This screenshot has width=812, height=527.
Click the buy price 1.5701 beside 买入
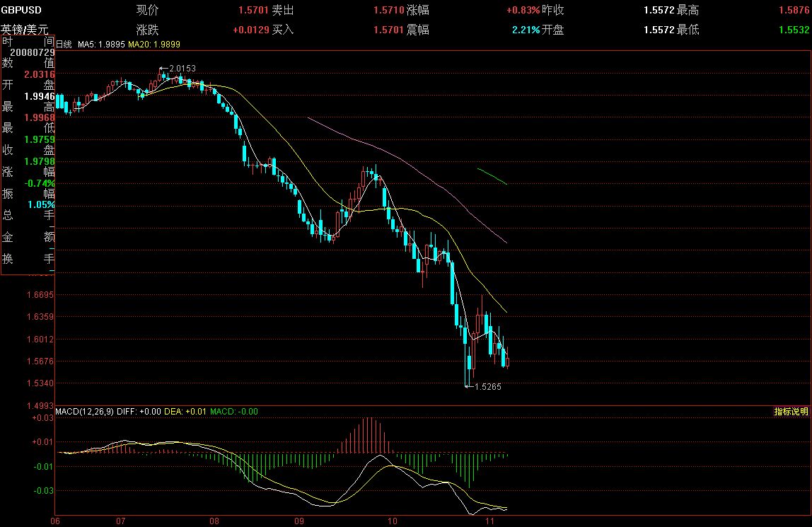click(388, 30)
